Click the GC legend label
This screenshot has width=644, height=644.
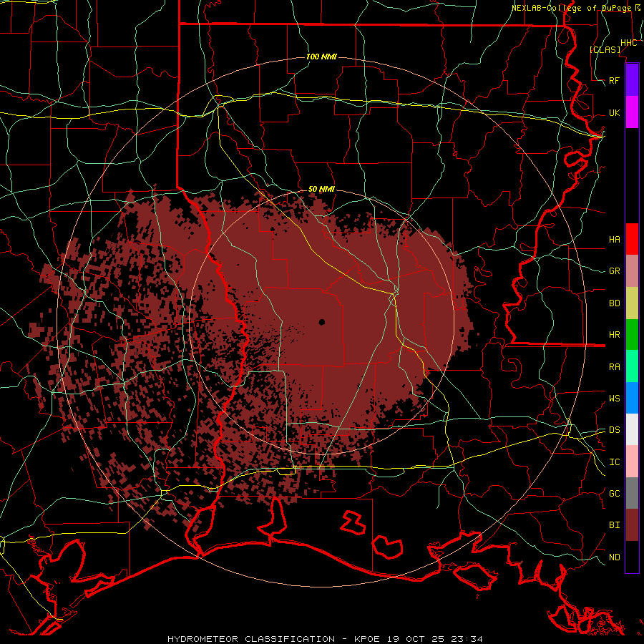tap(615, 494)
